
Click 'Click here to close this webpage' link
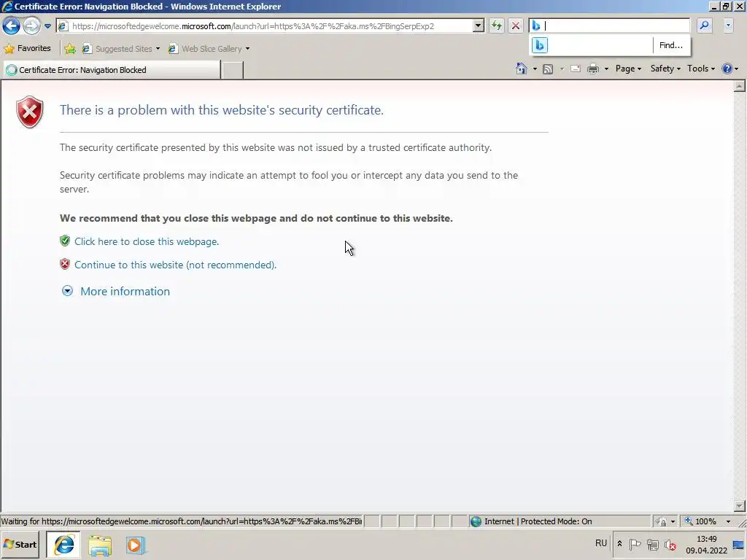[146, 241]
